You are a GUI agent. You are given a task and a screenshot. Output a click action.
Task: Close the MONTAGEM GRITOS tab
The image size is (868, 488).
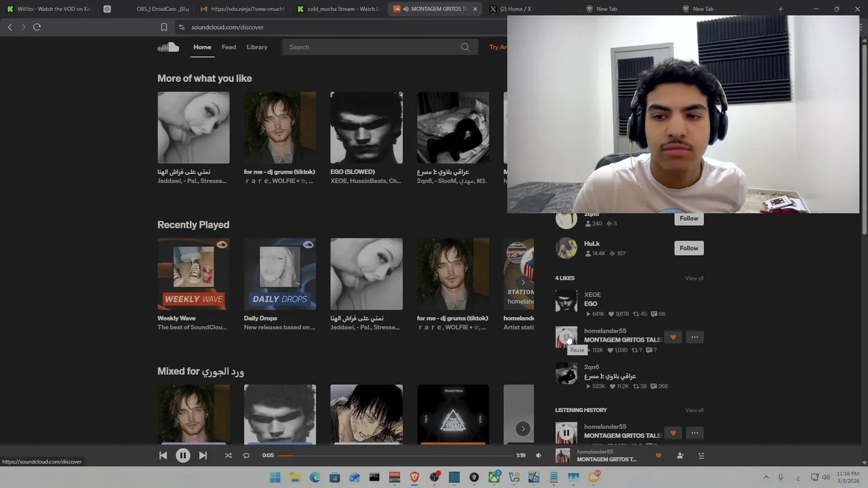(x=475, y=9)
